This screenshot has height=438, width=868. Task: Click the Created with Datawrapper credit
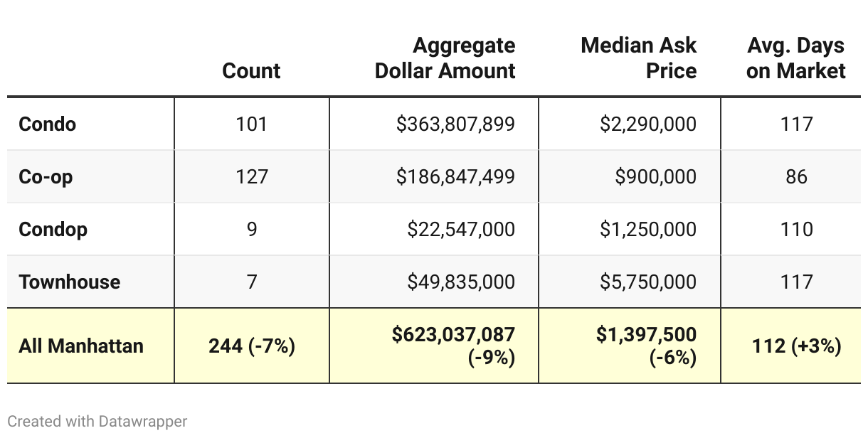tap(97, 421)
